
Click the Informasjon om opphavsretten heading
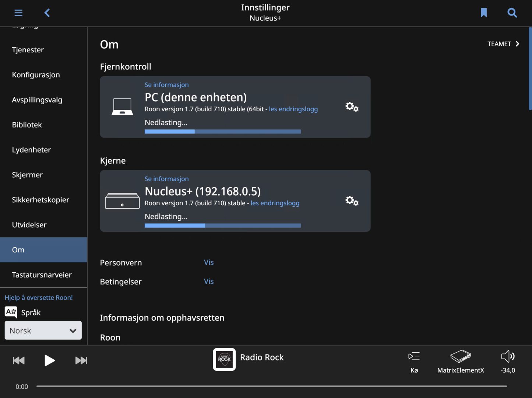point(162,318)
